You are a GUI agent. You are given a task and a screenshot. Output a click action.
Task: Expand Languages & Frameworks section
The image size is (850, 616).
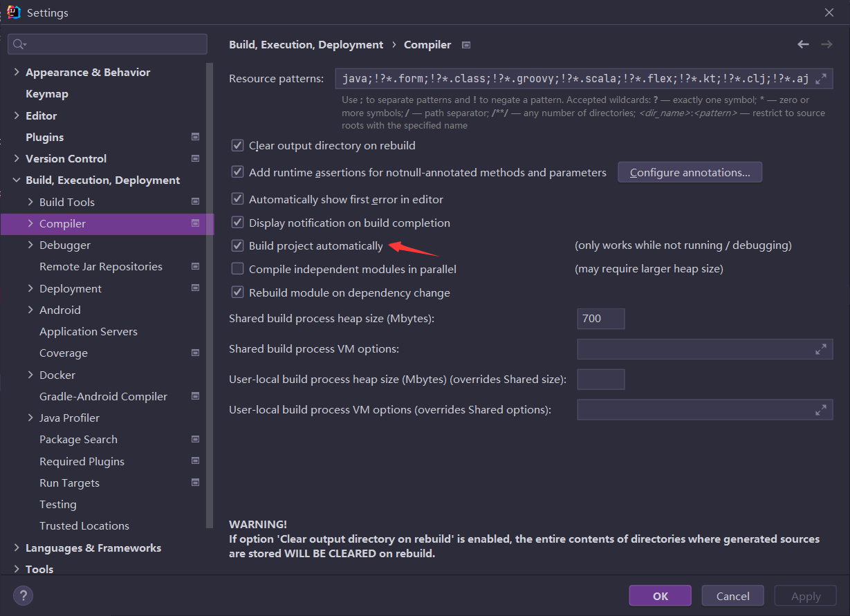tap(17, 548)
